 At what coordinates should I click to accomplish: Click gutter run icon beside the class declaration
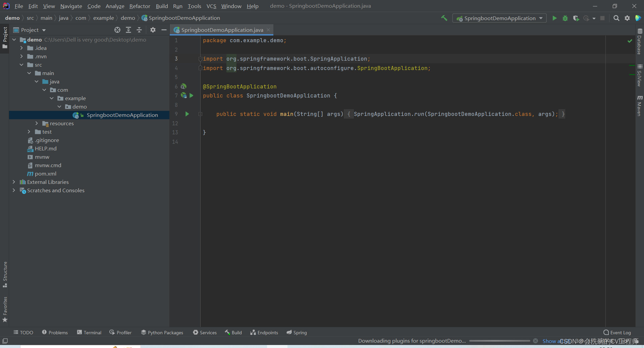tap(192, 95)
